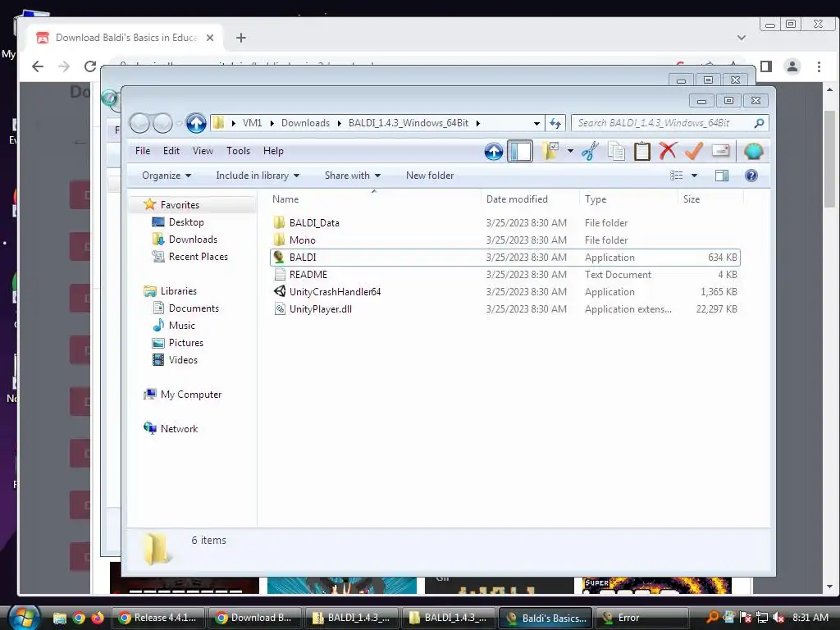Click the Downloads breadcrumb in address bar
This screenshot has height=630, width=840.
[305, 123]
